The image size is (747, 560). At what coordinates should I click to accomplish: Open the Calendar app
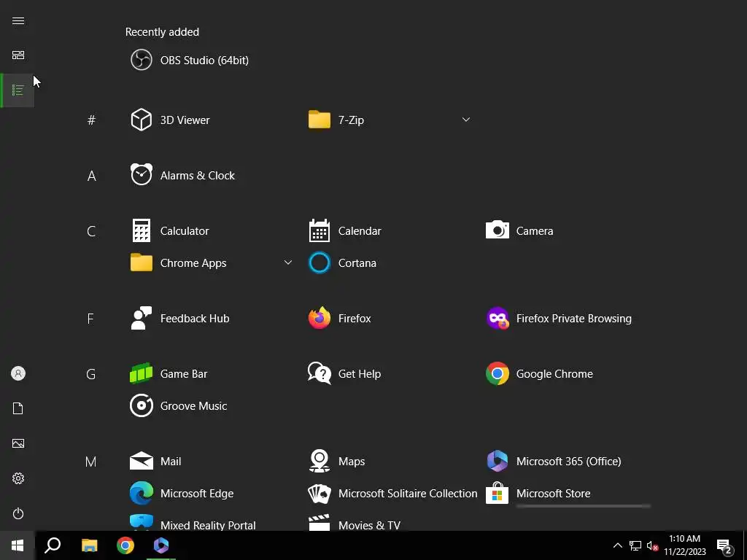345,231
